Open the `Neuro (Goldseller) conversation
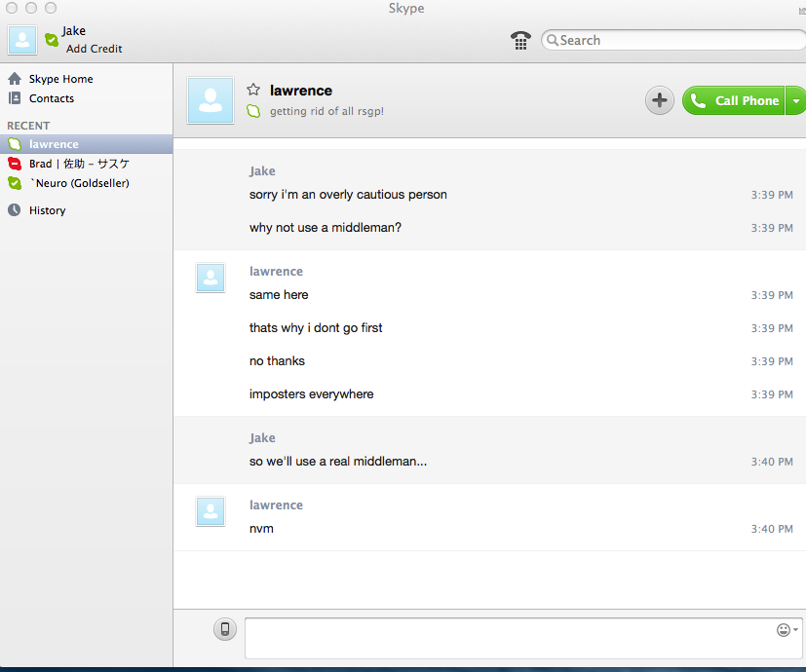 87,183
